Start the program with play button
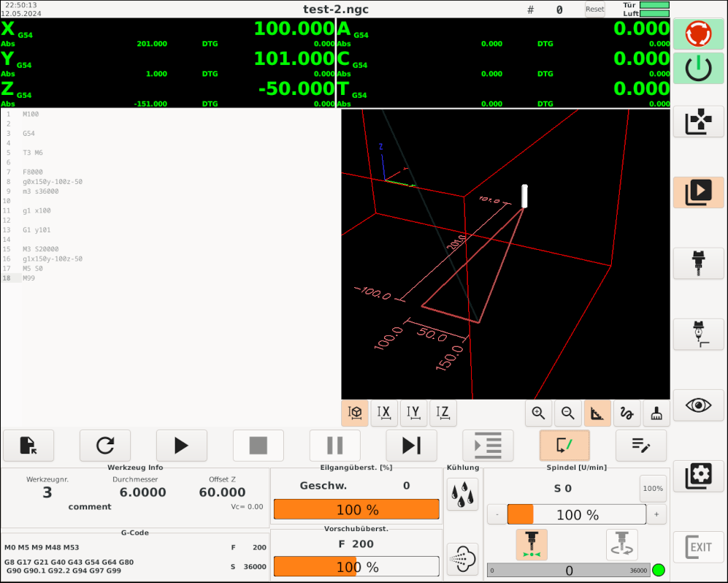The height and width of the screenshot is (583, 728). (x=182, y=446)
